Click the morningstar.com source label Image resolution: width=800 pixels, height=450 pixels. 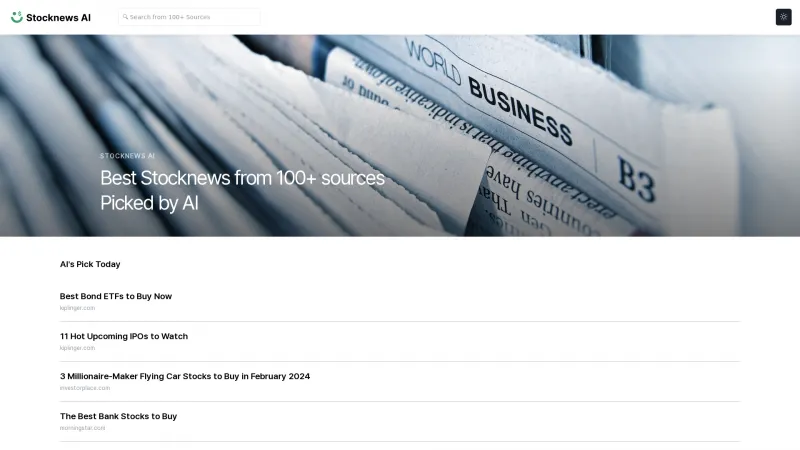[x=82, y=428]
